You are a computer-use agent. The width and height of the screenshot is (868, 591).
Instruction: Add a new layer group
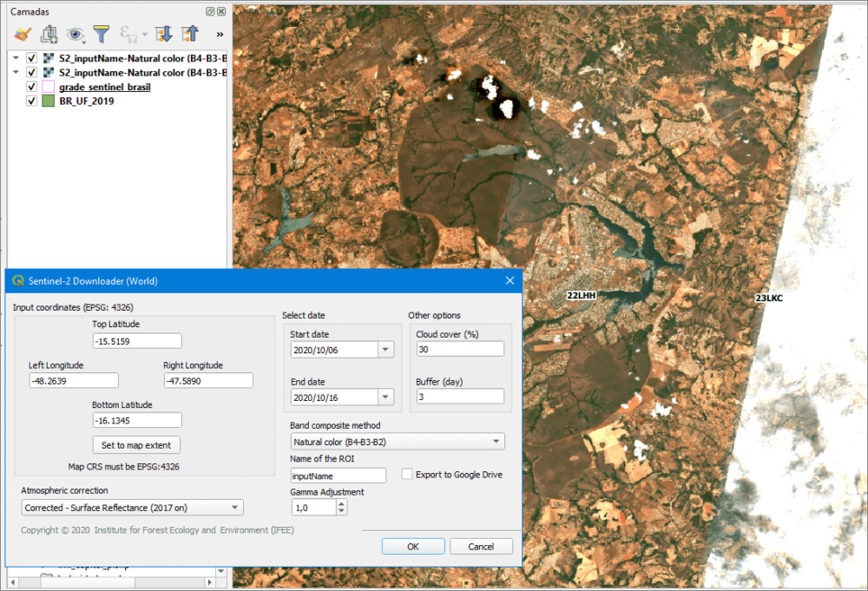(48, 34)
